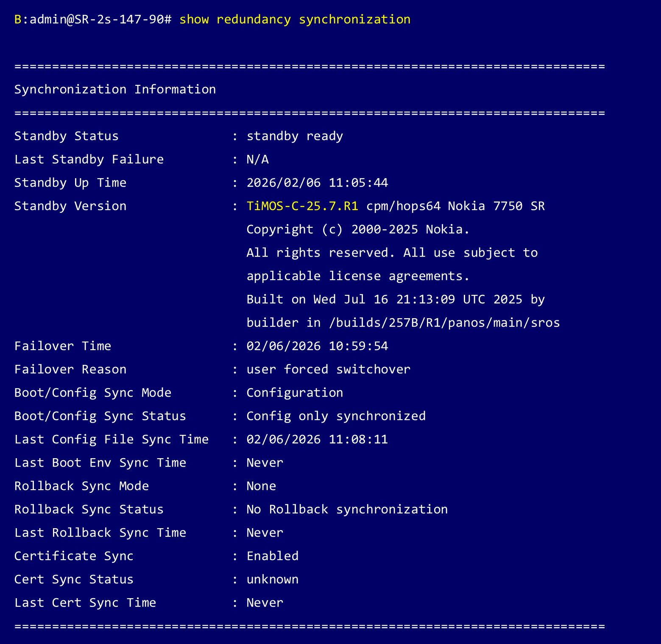661x644 pixels.
Task: Click the /builds/257B/R1/panos/main/sros path
Action: [x=444, y=323]
